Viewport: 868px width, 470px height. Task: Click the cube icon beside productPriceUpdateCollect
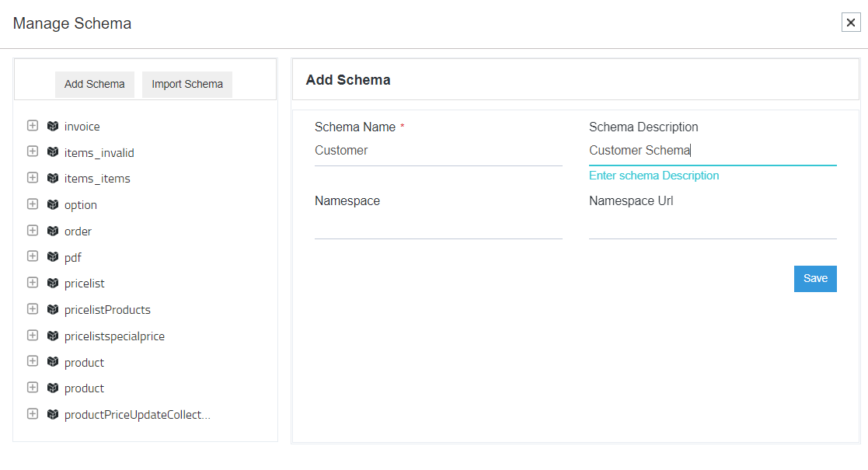click(53, 414)
